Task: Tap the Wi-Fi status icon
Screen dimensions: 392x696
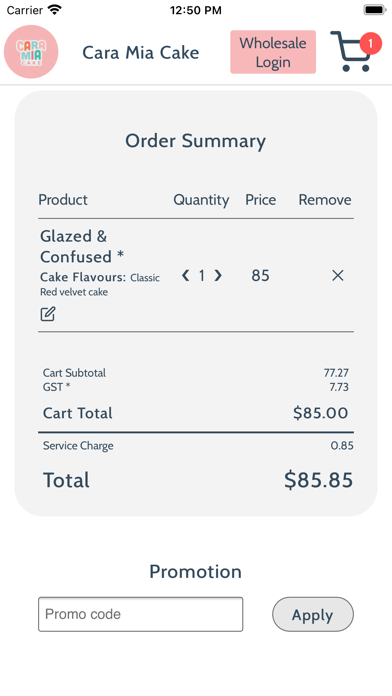Action: point(55,10)
